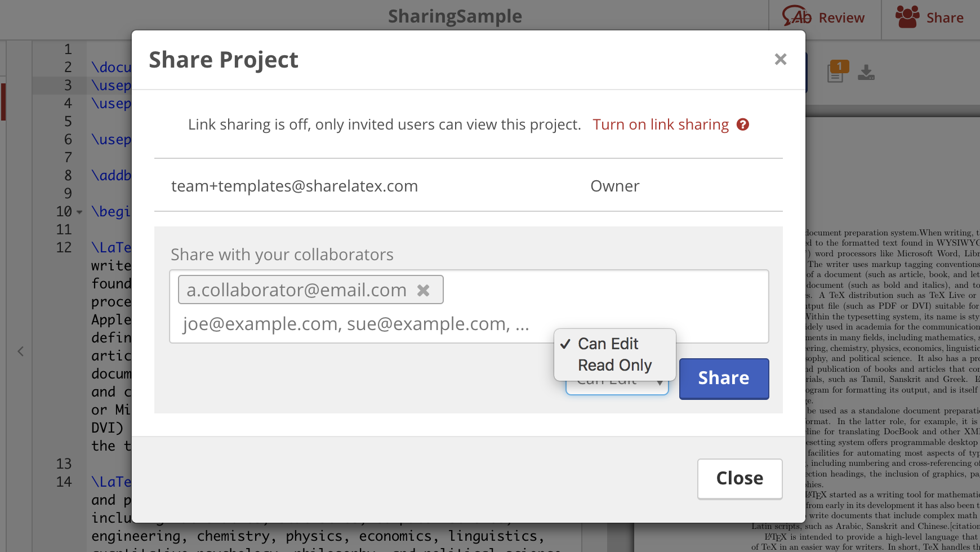Viewport: 980px width, 552px height.
Task: Click owner email team+templates@sharelatex.com
Action: tap(295, 186)
